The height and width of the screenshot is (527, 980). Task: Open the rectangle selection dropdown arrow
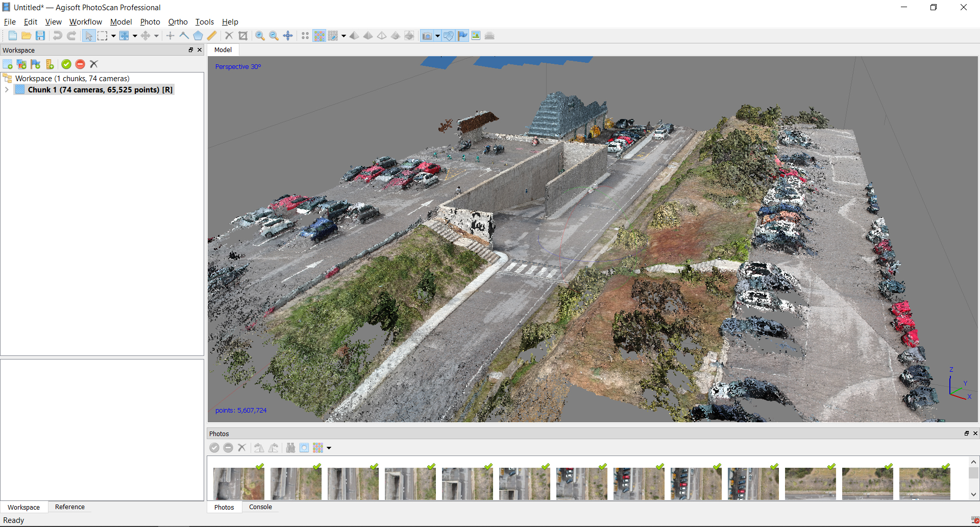pos(113,36)
